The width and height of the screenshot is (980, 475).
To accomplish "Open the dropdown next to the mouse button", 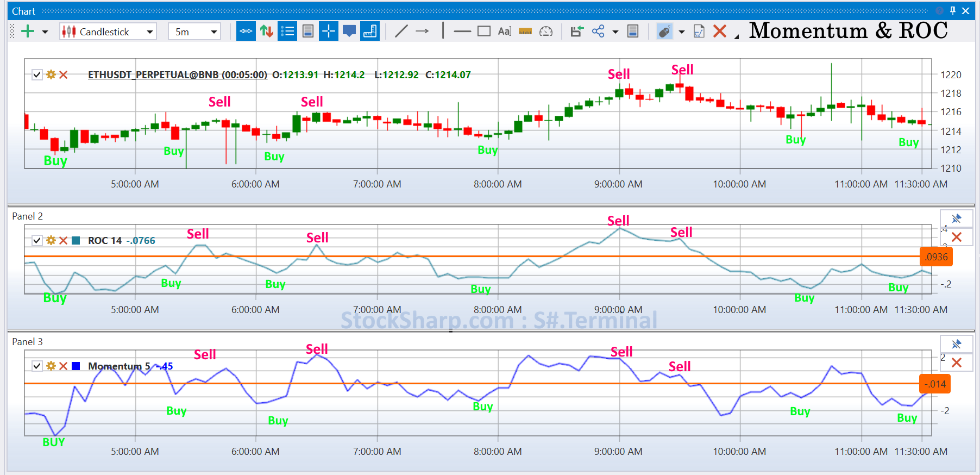I will click(682, 32).
